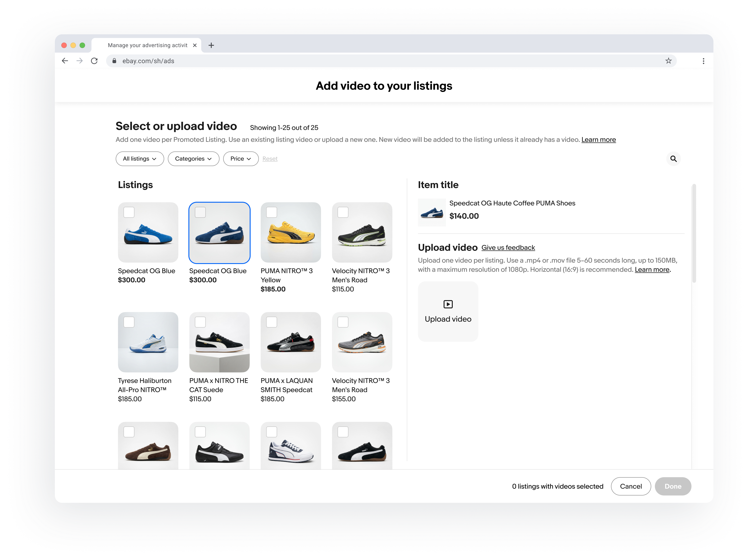The height and width of the screenshot is (560, 750).
Task: Select the PUMA NITRO 3 Yellow checkbox
Action: tap(272, 212)
